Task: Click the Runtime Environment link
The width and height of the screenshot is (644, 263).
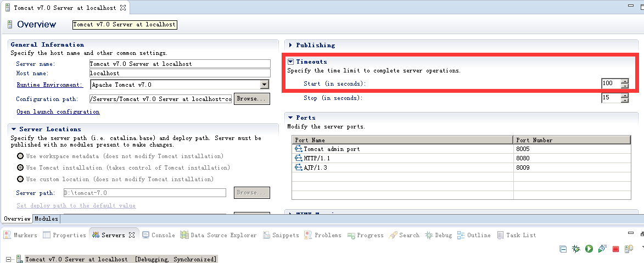Action: coord(50,85)
